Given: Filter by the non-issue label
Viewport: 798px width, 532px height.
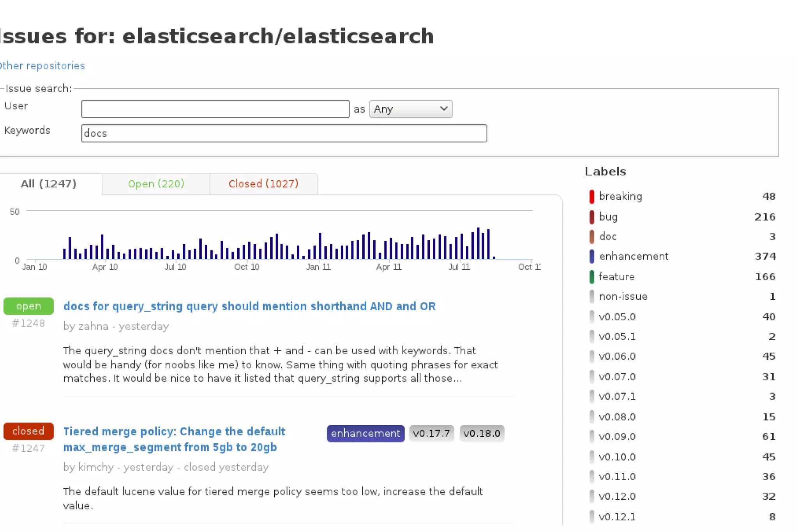Looking at the screenshot, I should pos(623,297).
